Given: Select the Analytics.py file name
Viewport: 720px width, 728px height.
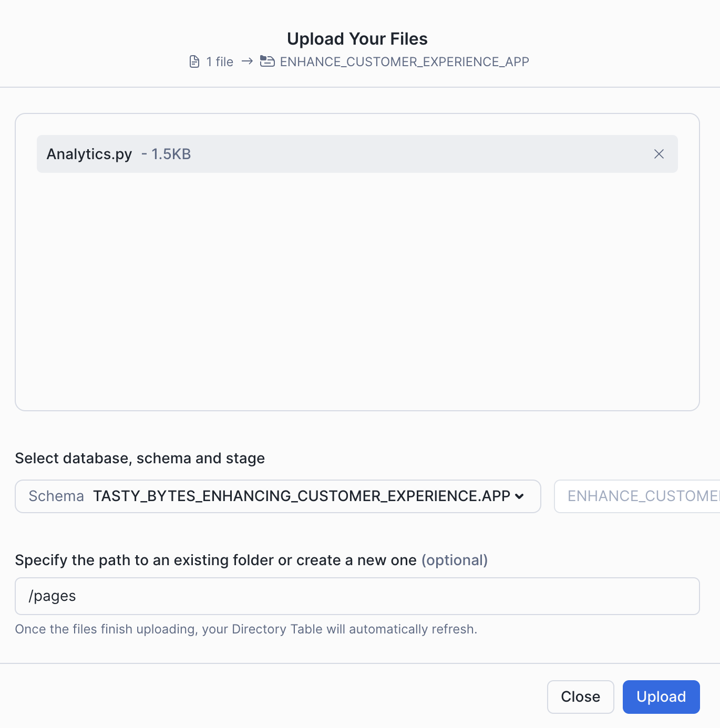Looking at the screenshot, I should pos(89,154).
